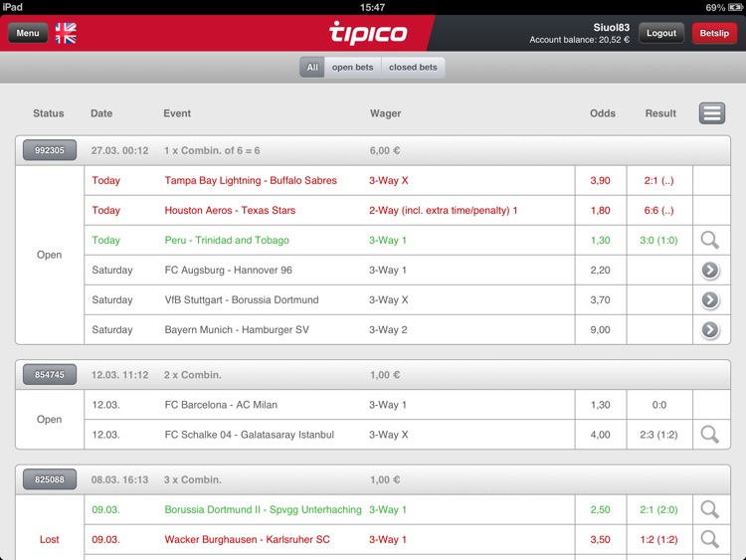Viewport: 746px width, 560px height.
Task: Select Peru - Trinidad and Tobago event
Action: 227,241
